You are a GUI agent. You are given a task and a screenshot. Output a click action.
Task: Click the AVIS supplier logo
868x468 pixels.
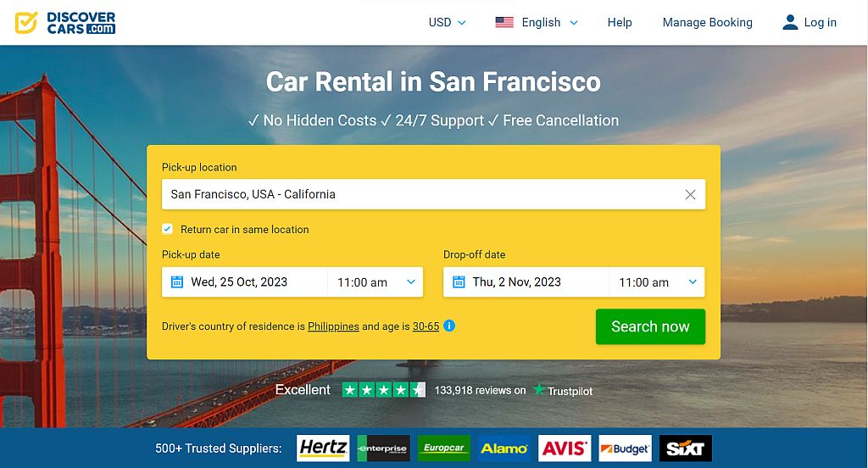(x=564, y=448)
